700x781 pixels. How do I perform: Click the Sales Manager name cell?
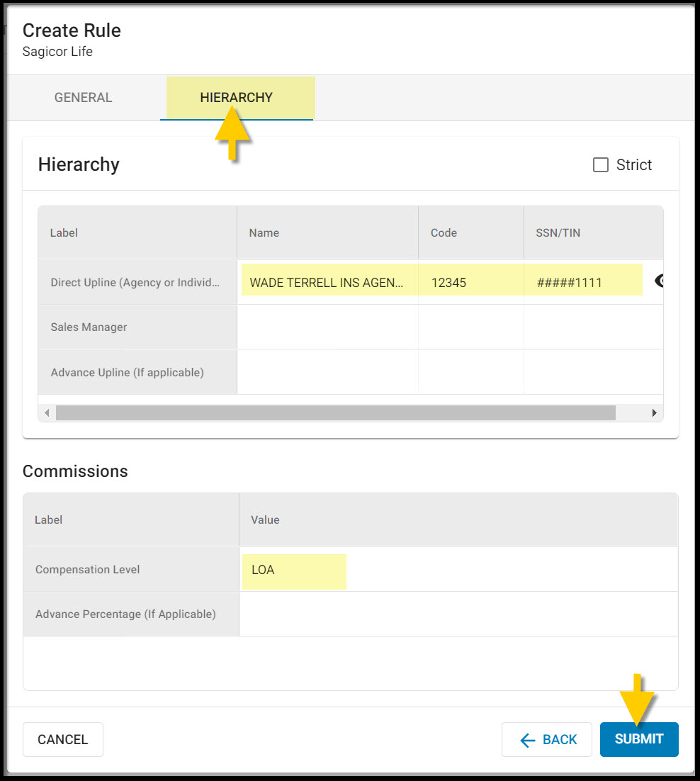[327, 327]
